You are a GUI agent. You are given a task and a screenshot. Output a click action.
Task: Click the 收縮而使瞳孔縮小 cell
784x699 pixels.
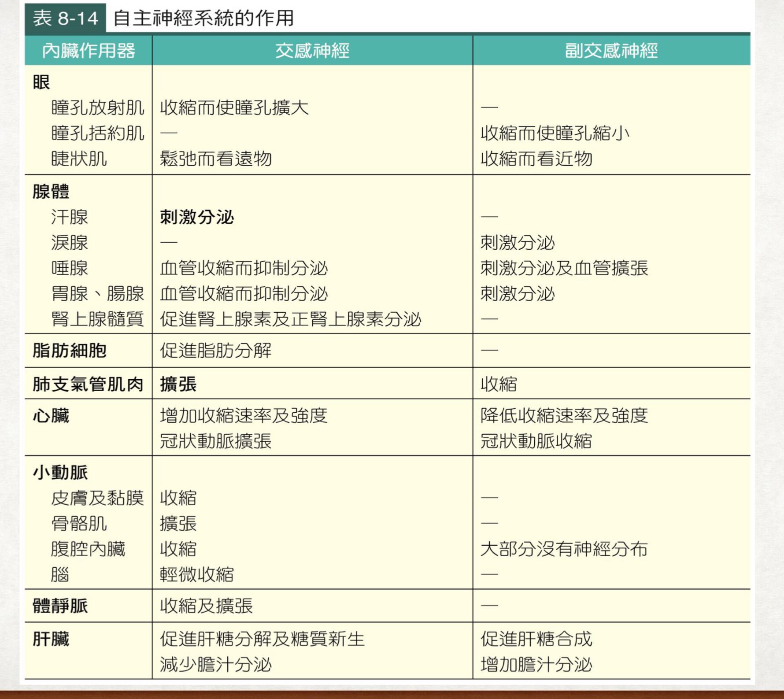(555, 133)
